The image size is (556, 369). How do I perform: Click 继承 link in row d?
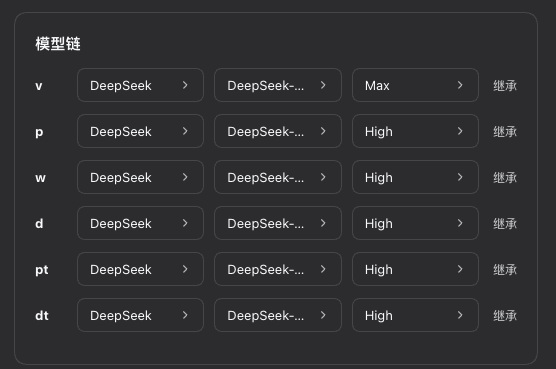pos(505,224)
